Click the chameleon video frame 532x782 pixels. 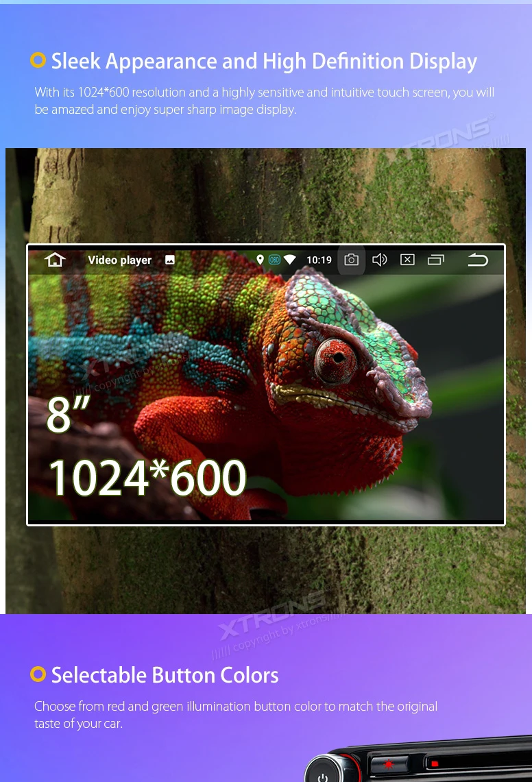[x=265, y=384]
